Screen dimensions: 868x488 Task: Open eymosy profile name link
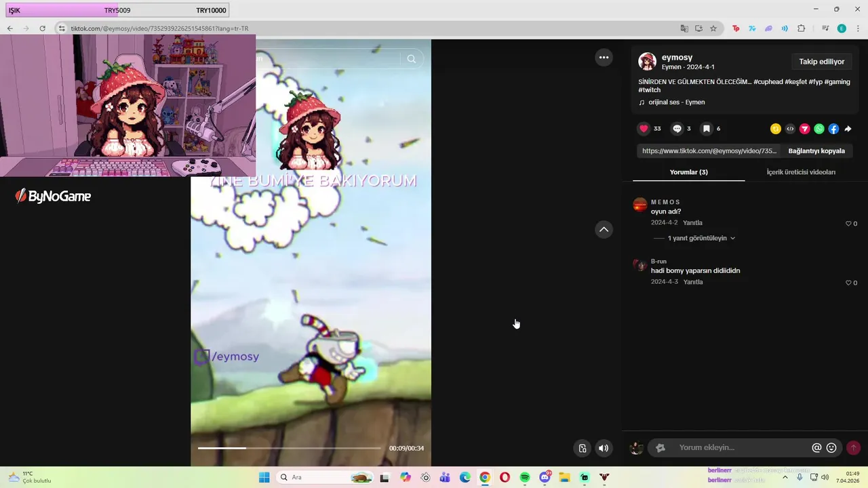677,58
